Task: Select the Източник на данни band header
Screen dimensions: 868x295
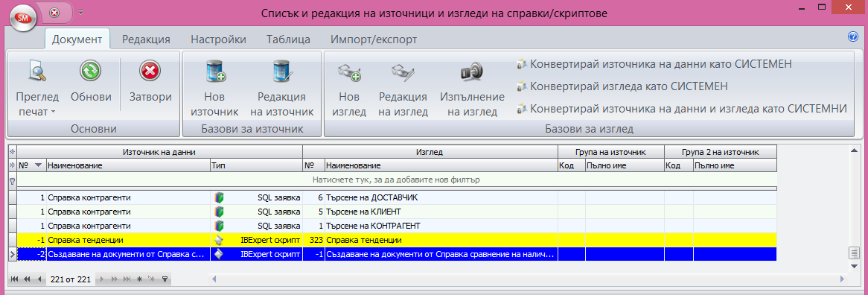Action: pyautogui.click(x=160, y=151)
